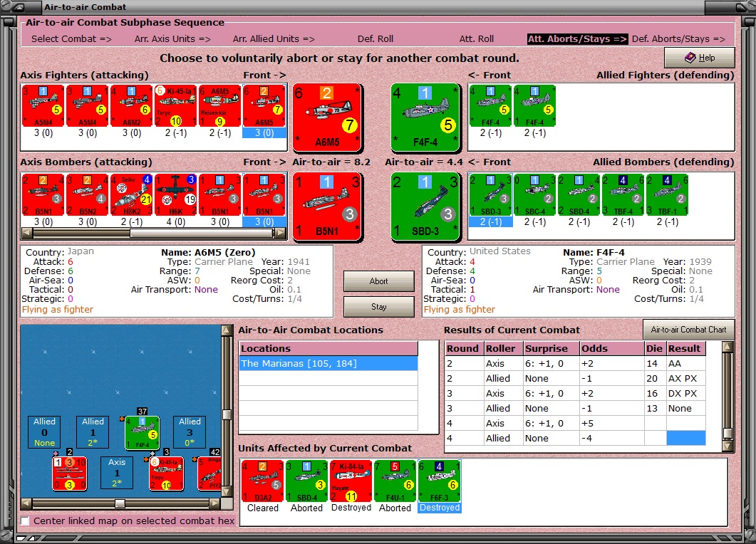Click the Axis bombers scrollbar right arrow
Viewport: 756px width, 544px height.
click(x=280, y=234)
